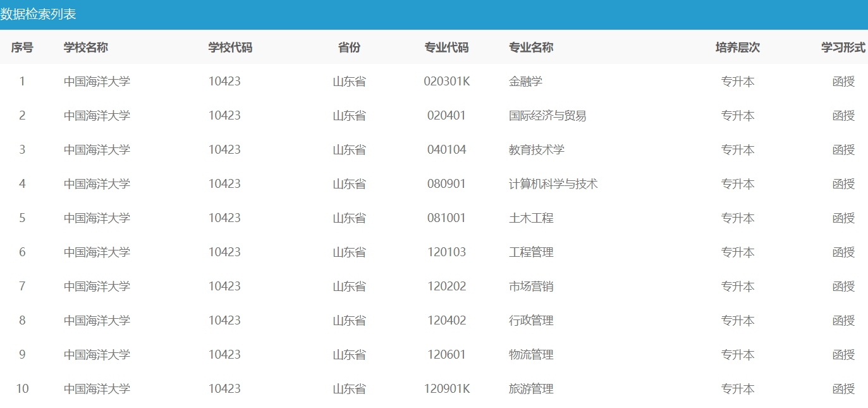Screen dimensions: 868x408
Task: Click 中国海洋大学 in the 旅游管理 row
Action: click(97, 389)
